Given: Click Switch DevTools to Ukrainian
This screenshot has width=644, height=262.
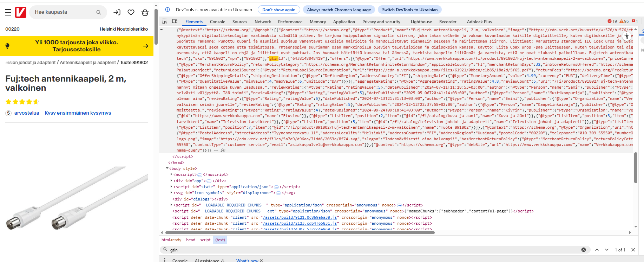Looking at the screenshot, I should coord(410,9).
